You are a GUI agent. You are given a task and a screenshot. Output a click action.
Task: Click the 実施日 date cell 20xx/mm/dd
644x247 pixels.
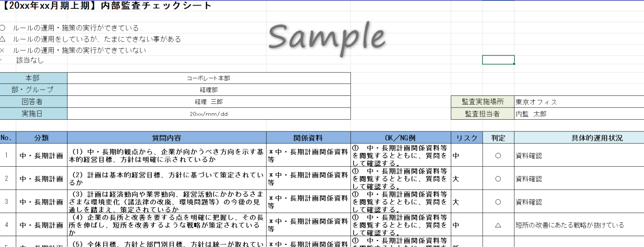pos(208,113)
